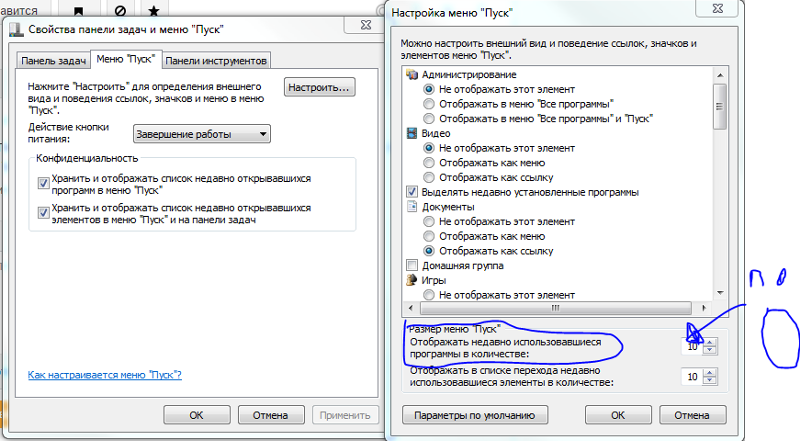Click the Игры category icon
The height and width of the screenshot is (441, 800).
411,281
